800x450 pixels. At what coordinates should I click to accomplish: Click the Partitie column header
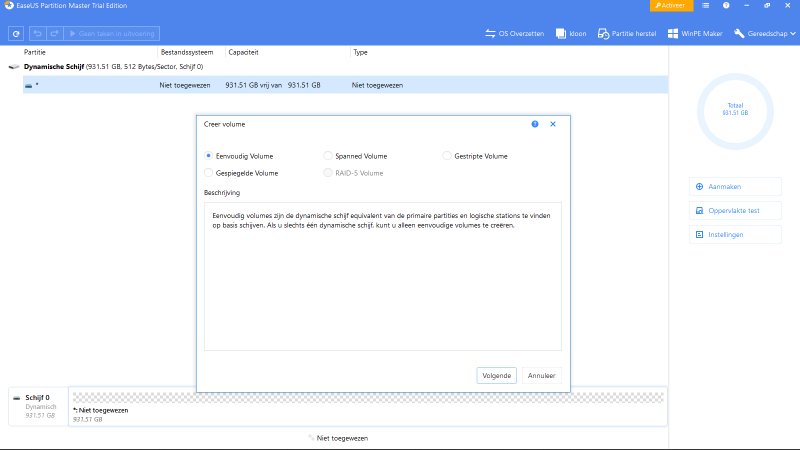click(35, 52)
